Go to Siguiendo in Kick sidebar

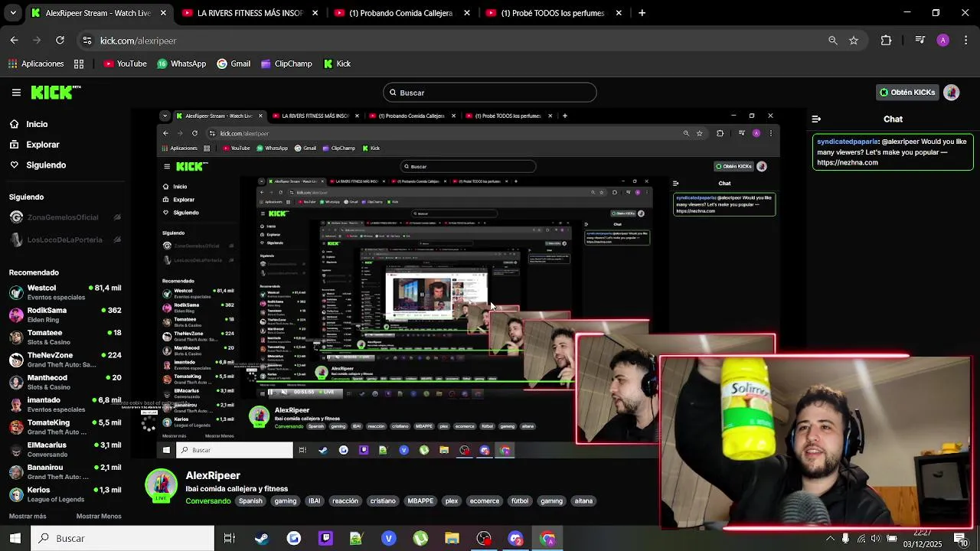[38, 165]
